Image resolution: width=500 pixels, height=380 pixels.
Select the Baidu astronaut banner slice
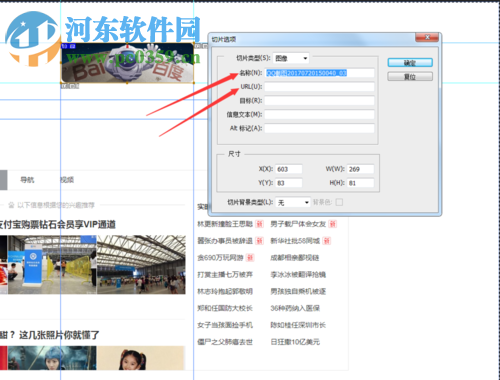point(127,63)
